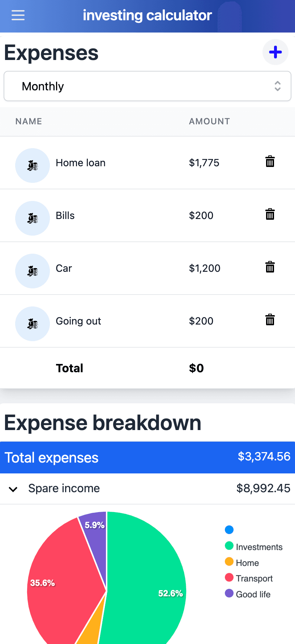Click the Car expense money bag icon
The width and height of the screenshot is (295, 644).
33,271
